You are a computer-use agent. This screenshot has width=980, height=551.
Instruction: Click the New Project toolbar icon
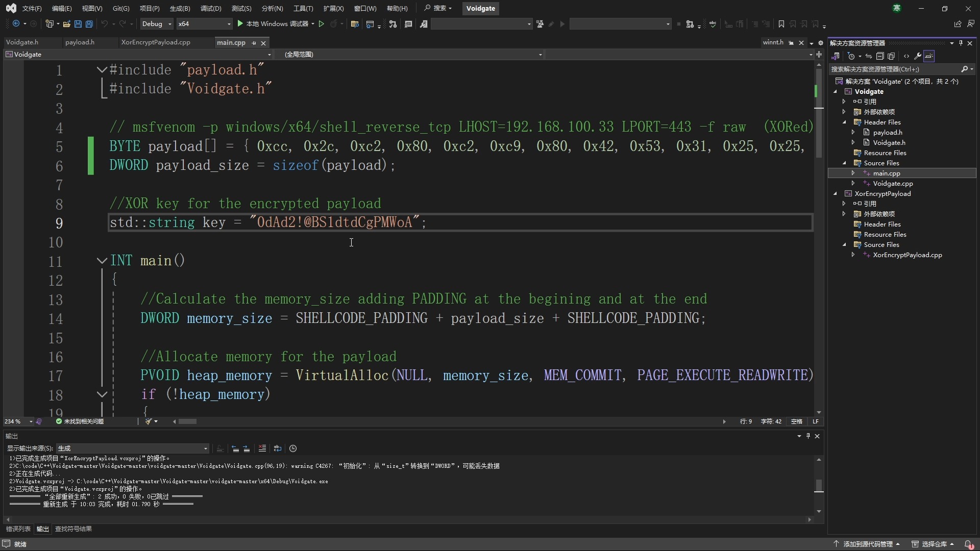coord(50,24)
